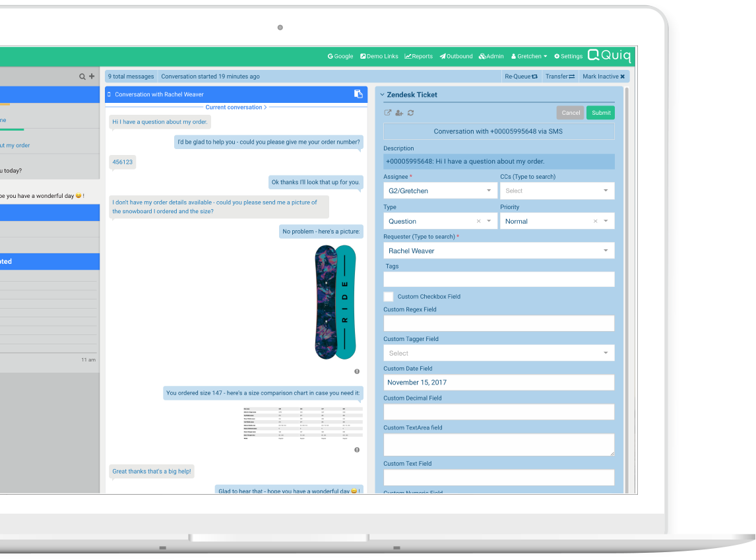Click the Description field text
The width and height of the screenshot is (756, 560).
point(499,162)
